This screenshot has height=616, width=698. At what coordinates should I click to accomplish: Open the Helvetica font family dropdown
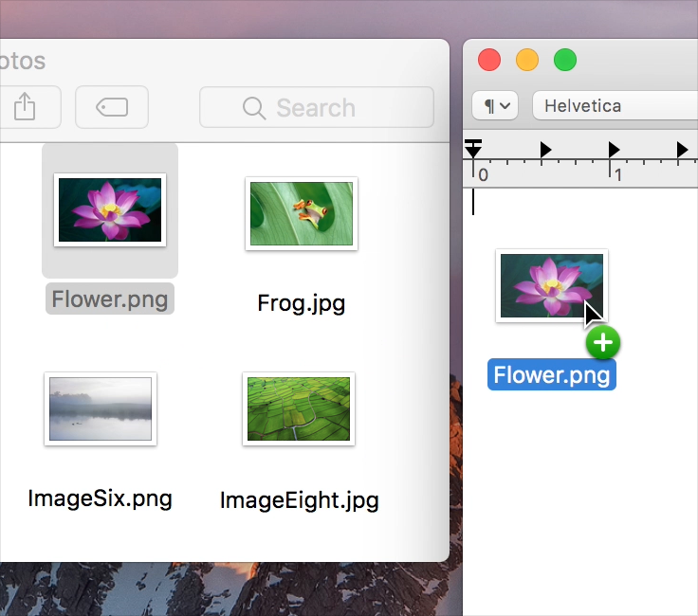click(615, 106)
